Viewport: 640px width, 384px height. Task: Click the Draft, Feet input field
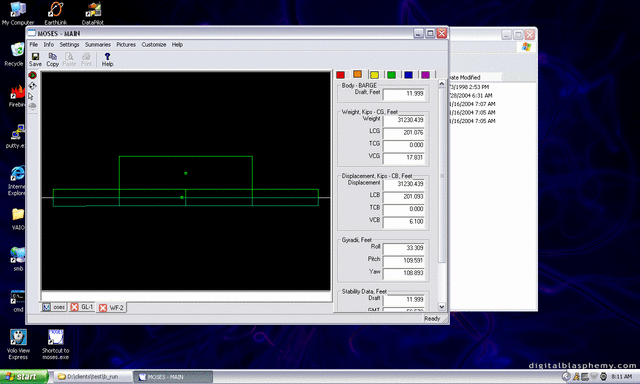(x=404, y=94)
